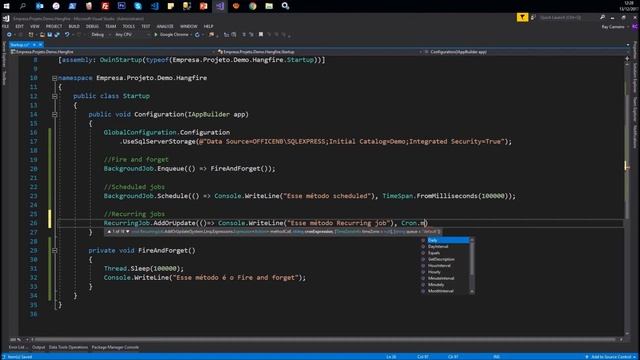
Task: Open the HELP menu
Action: click(208, 26)
